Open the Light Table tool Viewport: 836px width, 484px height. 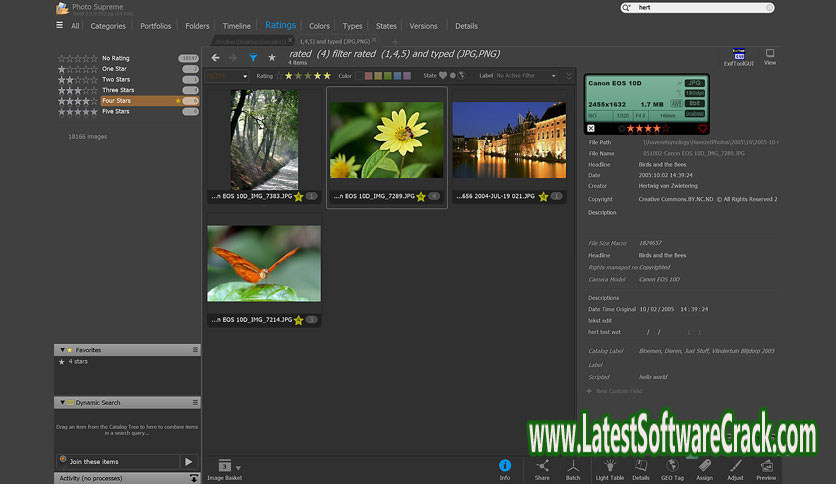609,467
